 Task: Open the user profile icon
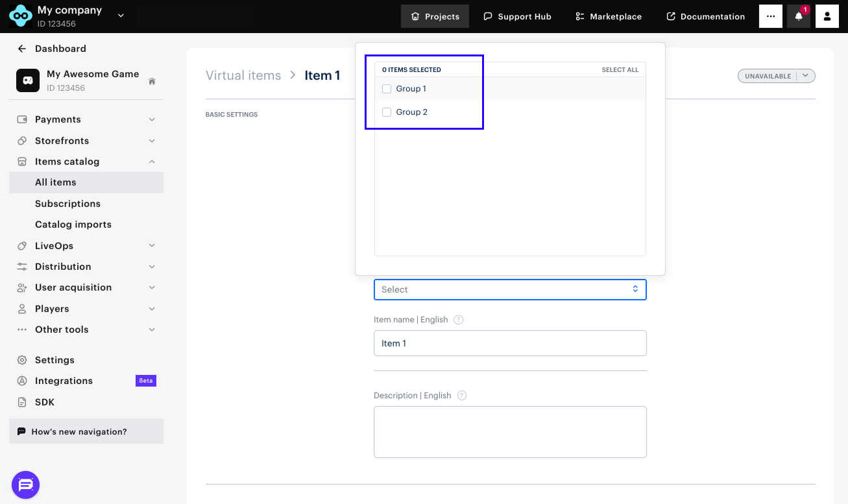[827, 16]
